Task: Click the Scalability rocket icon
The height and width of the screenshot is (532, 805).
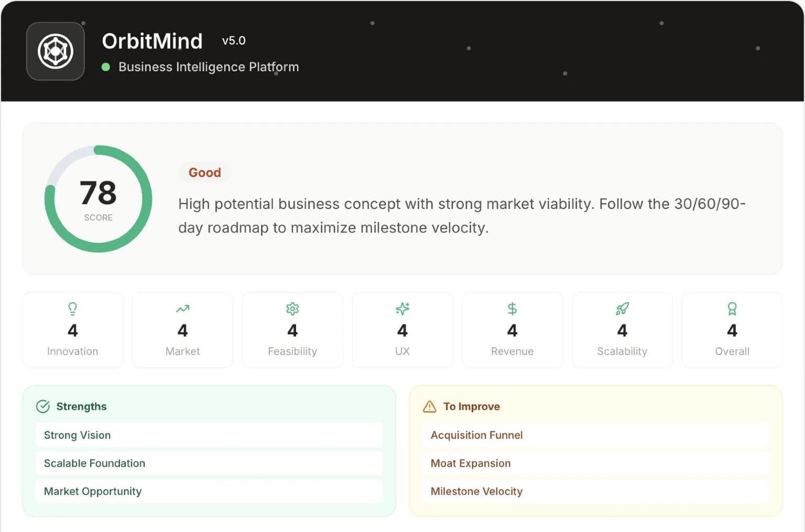Action: tap(622, 308)
